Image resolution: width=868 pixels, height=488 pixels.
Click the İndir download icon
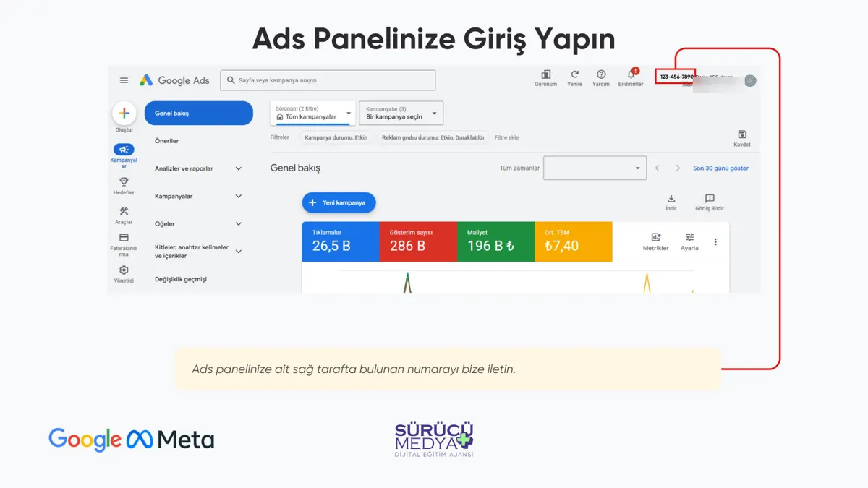coord(671,199)
